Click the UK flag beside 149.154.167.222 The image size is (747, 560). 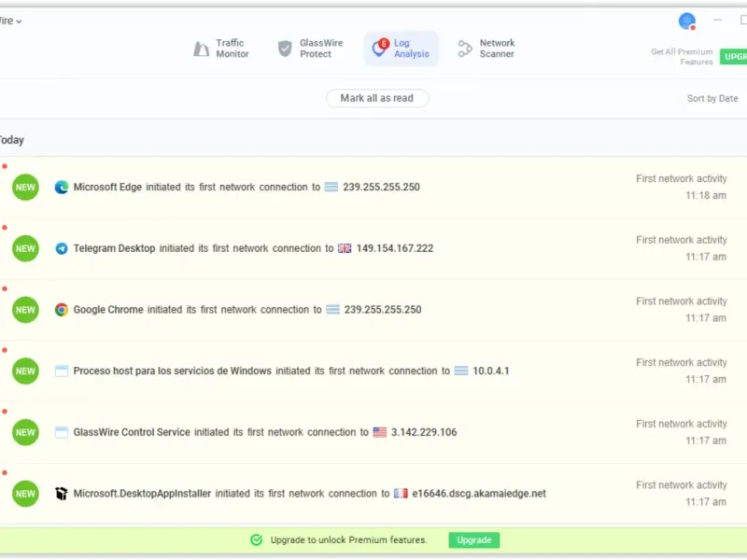(x=345, y=248)
